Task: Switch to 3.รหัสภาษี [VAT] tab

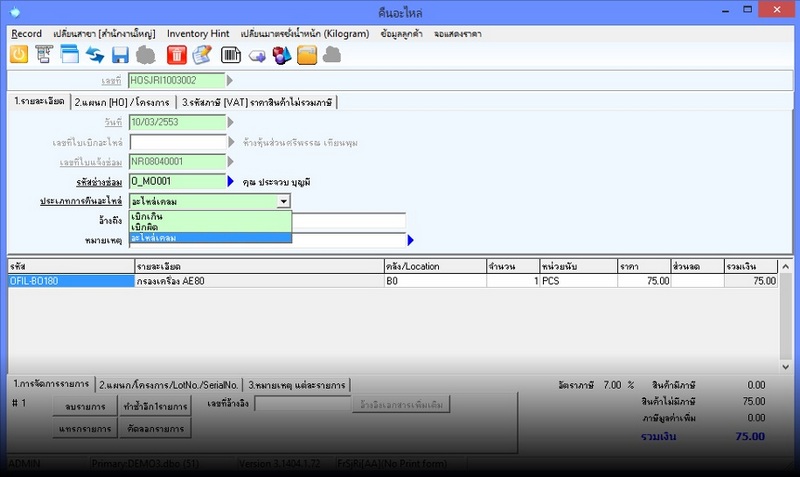Action: (x=258, y=102)
